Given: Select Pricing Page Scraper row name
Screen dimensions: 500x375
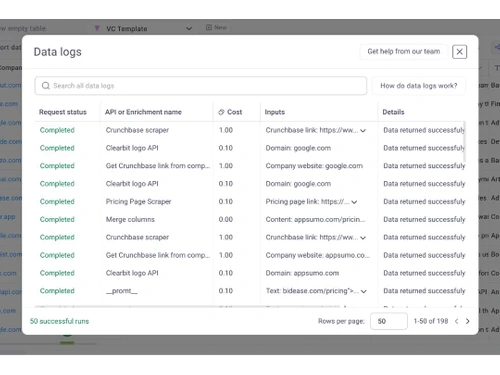Looking at the screenshot, I should (138, 201).
